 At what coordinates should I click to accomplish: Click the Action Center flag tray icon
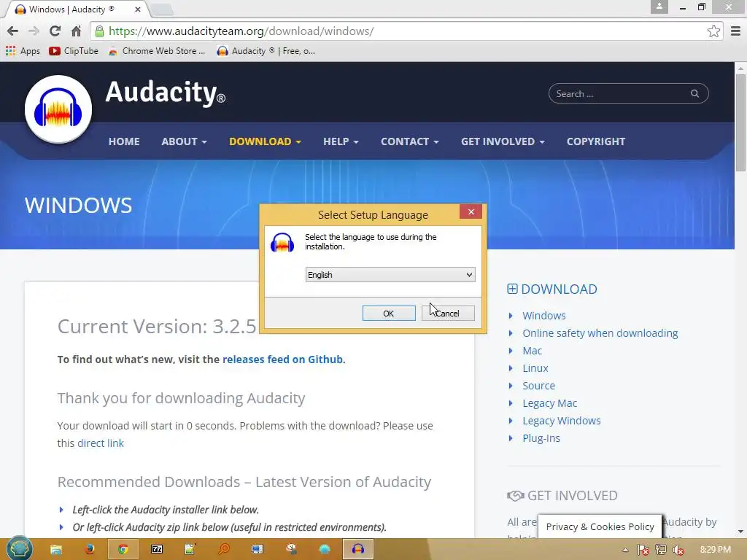click(643, 550)
